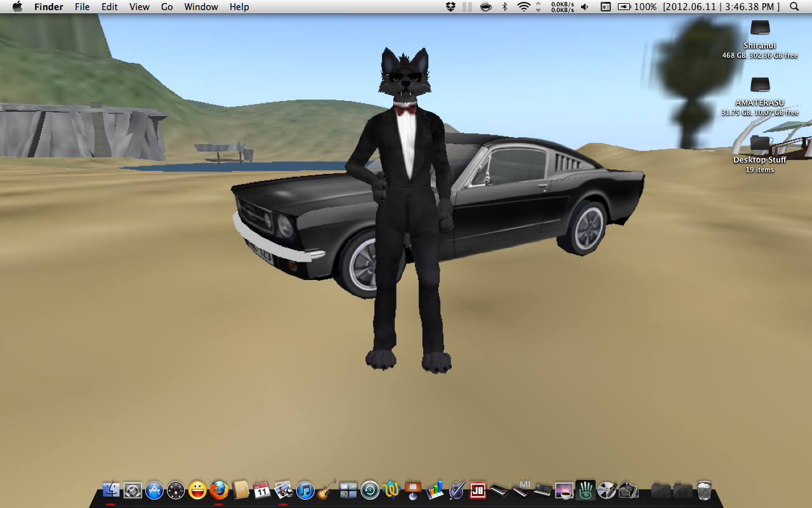Click the Spotlight search magnifier

[x=794, y=7]
